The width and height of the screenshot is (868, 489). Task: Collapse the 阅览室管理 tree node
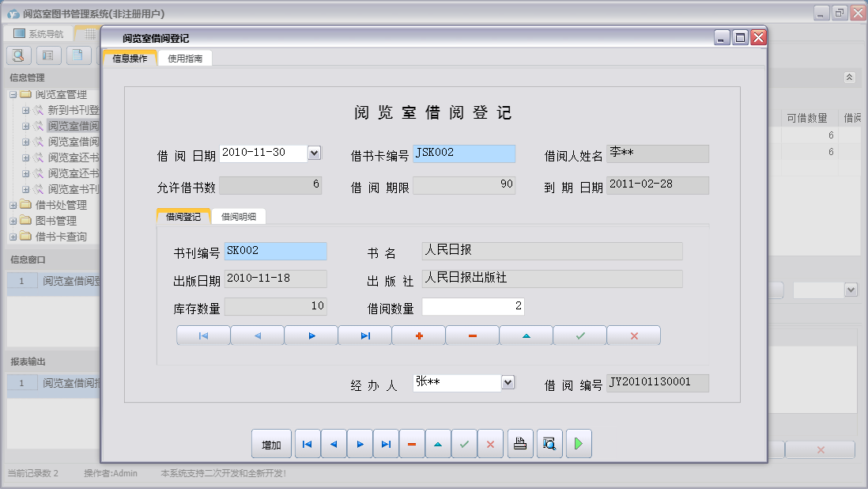(13, 95)
